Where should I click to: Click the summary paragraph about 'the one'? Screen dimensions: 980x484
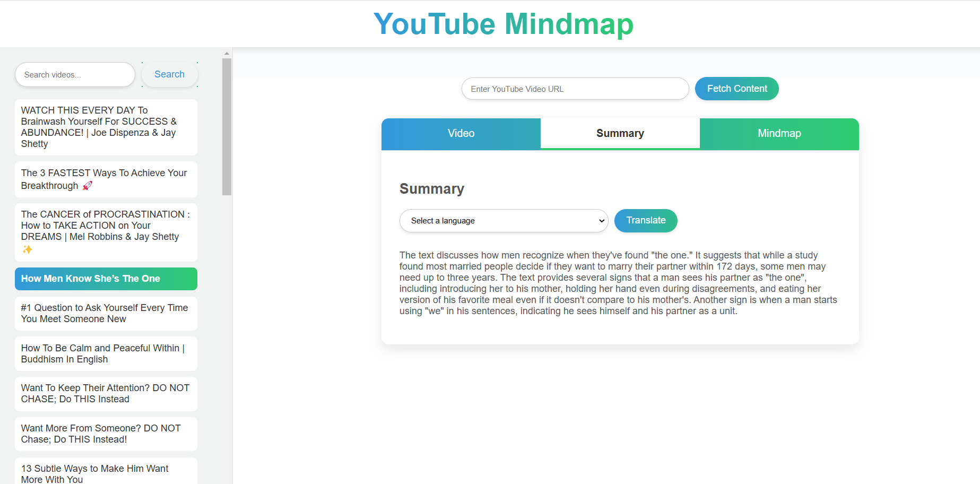(x=619, y=283)
